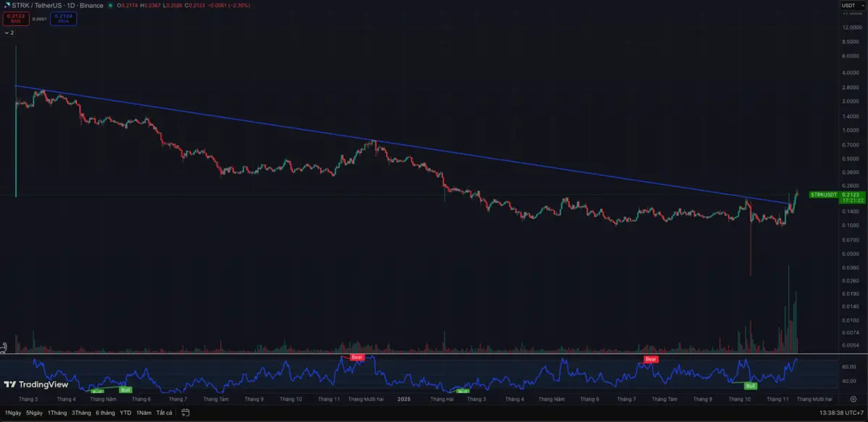This screenshot has width=868, height=422.
Task: Collapse the indicator legend with the chevron
Action: pyautogui.click(x=8, y=33)
